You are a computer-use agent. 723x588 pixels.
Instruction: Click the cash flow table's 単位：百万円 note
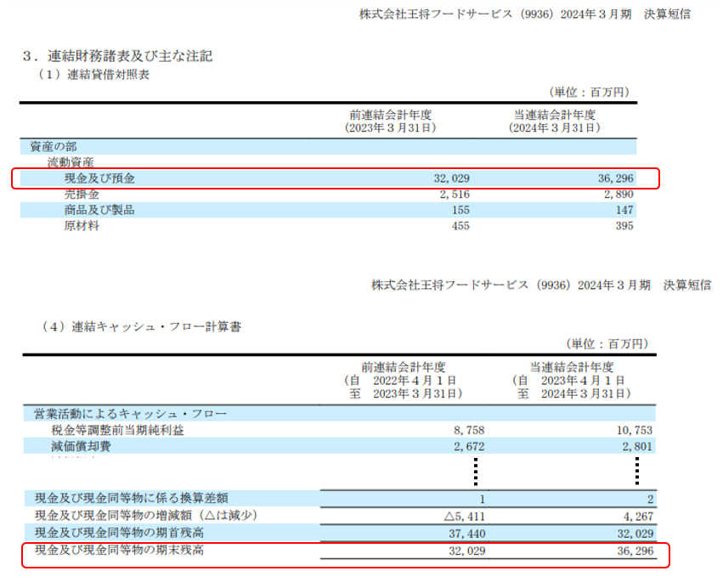pos(607,343)
